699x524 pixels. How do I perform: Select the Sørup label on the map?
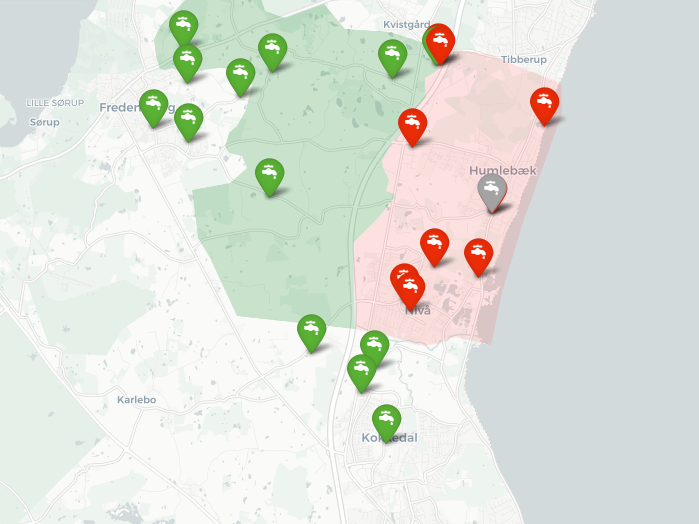(x=45, y=122)
